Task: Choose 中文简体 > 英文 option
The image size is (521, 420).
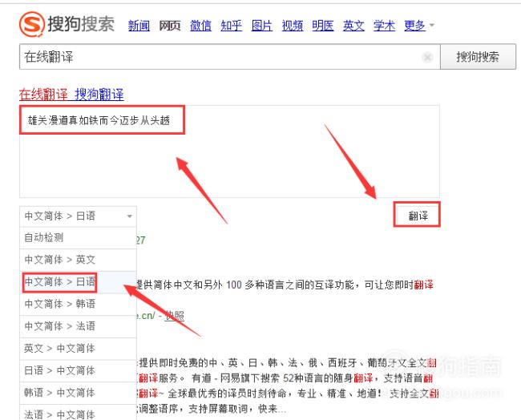Action: pyautogui.click(x=78, y=260)
